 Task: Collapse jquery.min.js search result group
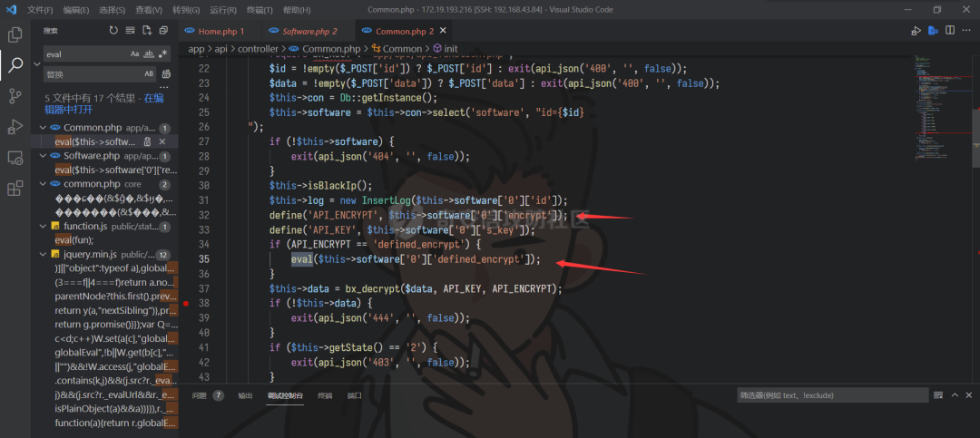point(43,254)
